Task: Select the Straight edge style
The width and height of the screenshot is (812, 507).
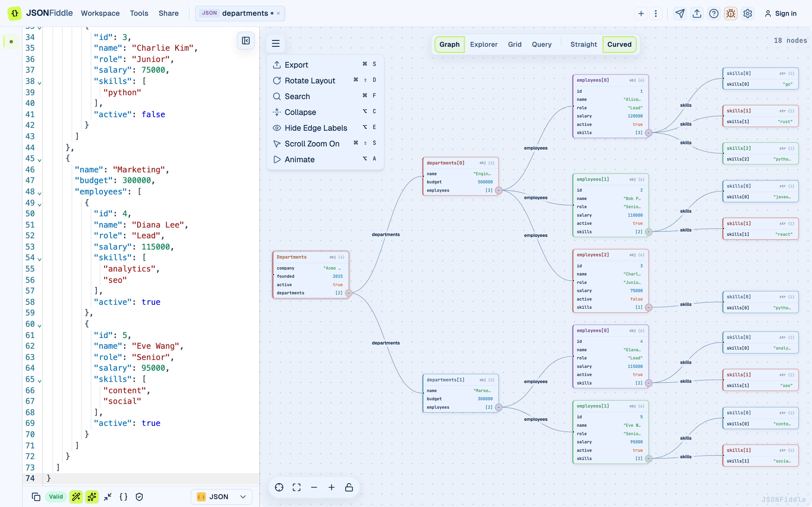Action: point(584,44)
